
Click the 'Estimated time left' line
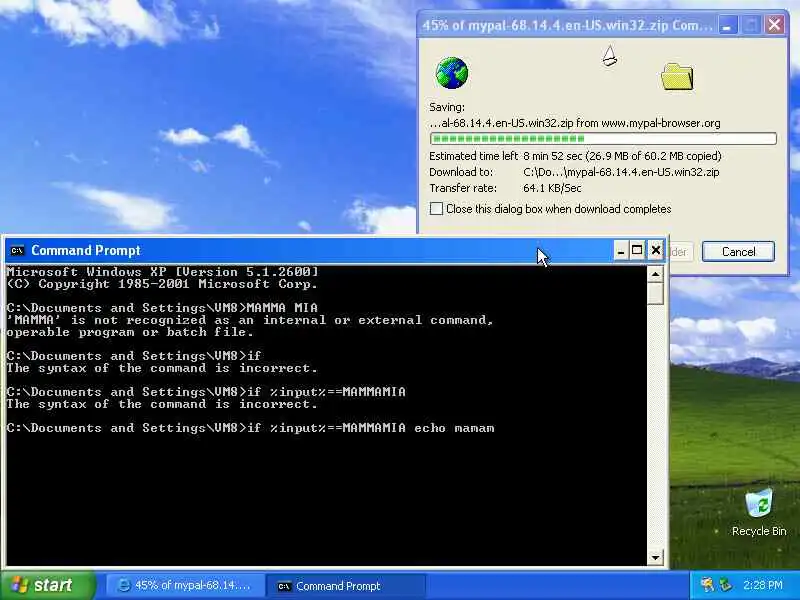point(575,156)
